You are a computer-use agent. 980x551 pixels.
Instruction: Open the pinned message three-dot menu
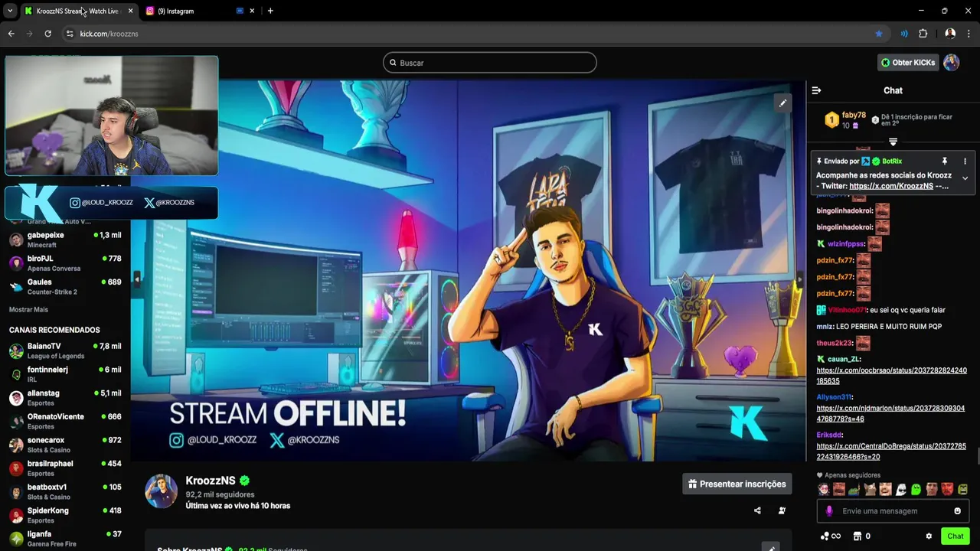(965, 161)
